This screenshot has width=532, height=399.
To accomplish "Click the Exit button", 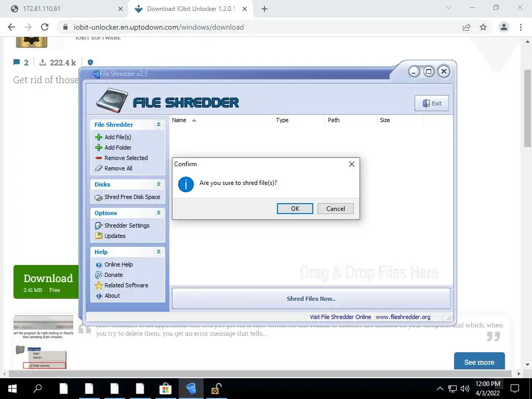I will point(432,103).
